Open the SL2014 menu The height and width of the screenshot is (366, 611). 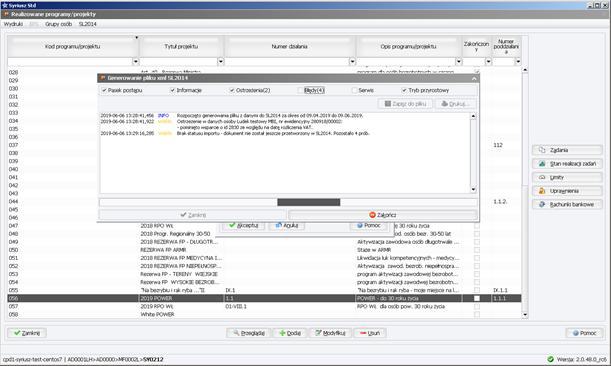(x=87, y=24)
